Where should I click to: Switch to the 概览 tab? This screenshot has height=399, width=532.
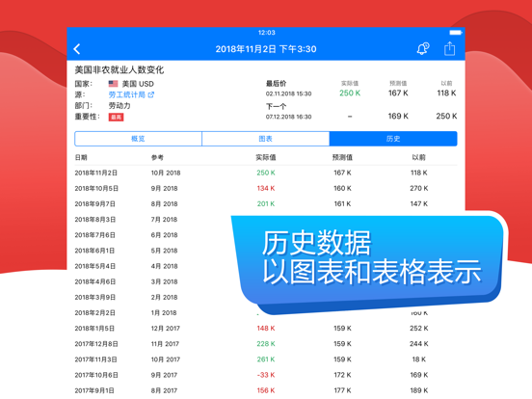pos(138,139)
